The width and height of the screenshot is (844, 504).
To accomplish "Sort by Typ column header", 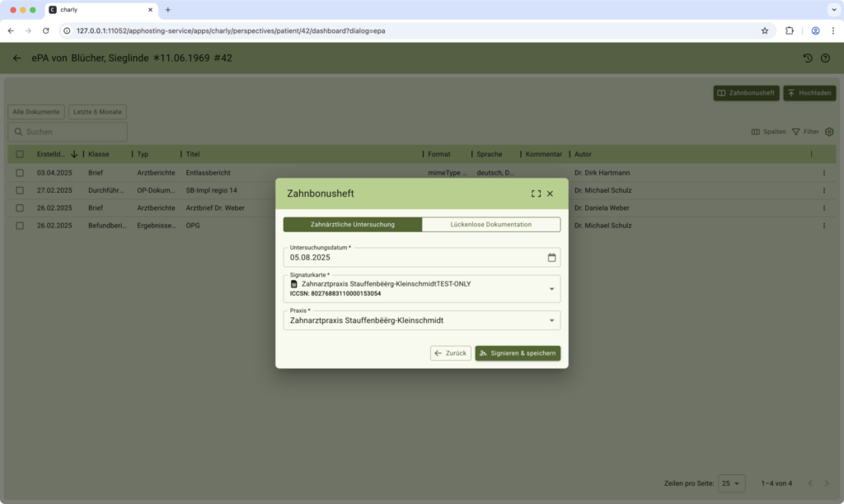I will pos(143,154).
